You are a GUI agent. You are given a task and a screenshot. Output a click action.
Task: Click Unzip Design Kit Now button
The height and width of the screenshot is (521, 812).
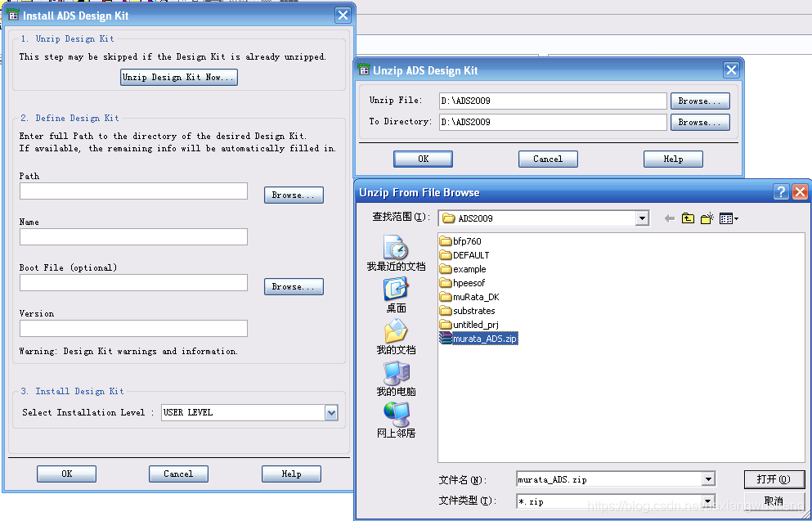[178, 77]
